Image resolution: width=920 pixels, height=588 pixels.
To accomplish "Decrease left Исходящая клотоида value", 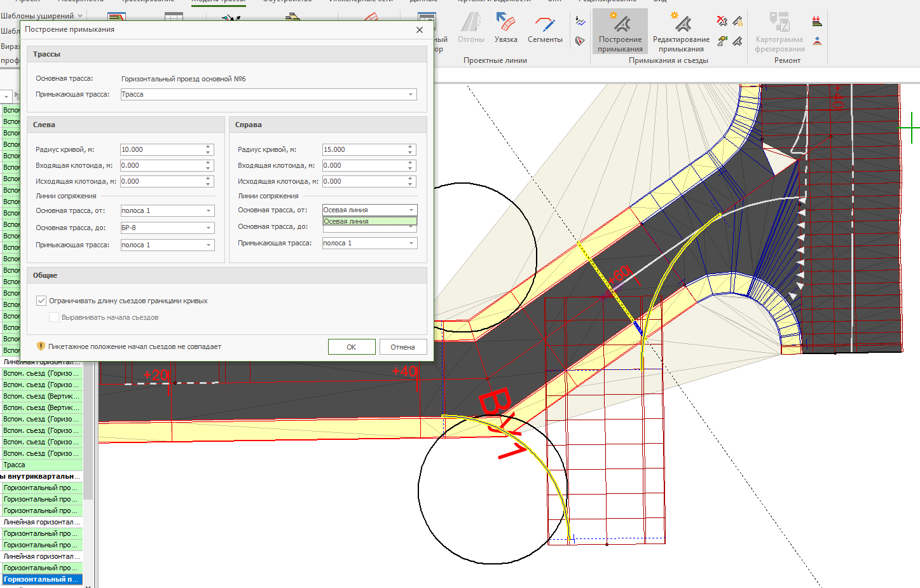I will (208, 184).
